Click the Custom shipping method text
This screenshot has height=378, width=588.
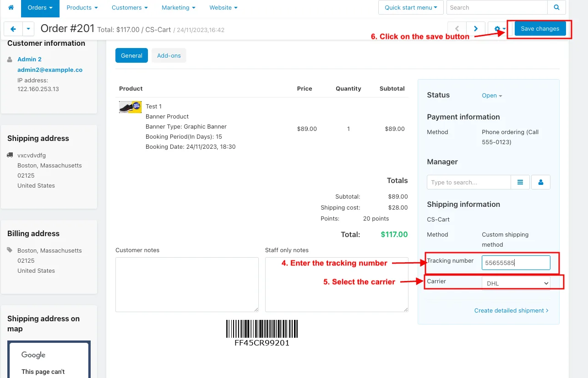tap(505, 239)
